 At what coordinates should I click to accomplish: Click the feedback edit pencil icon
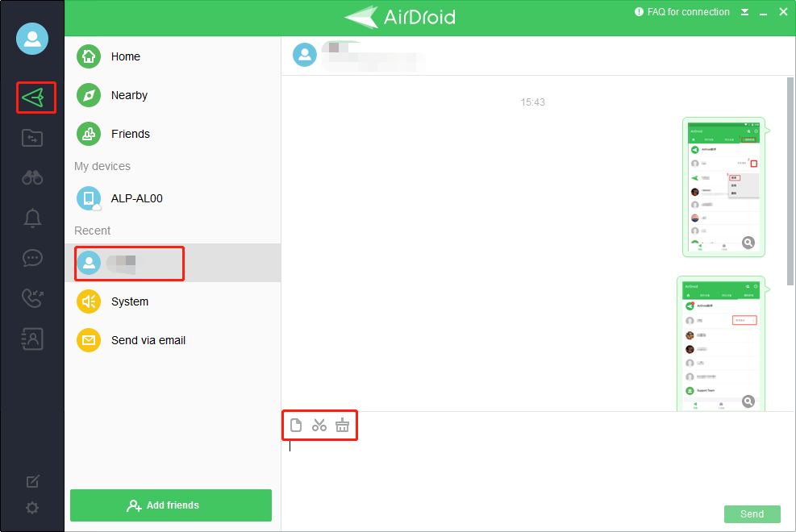(32, 481)
